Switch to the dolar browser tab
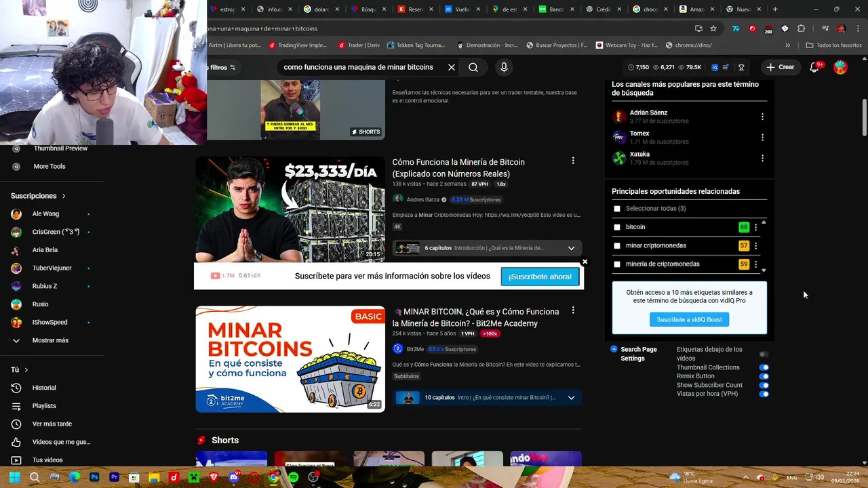The width and height of the screenshot is (868, 488). [321, 9]
